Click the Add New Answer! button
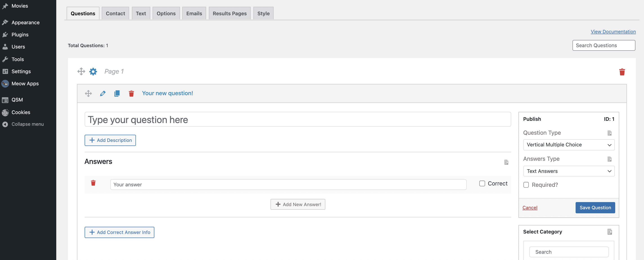 (298, 204)
